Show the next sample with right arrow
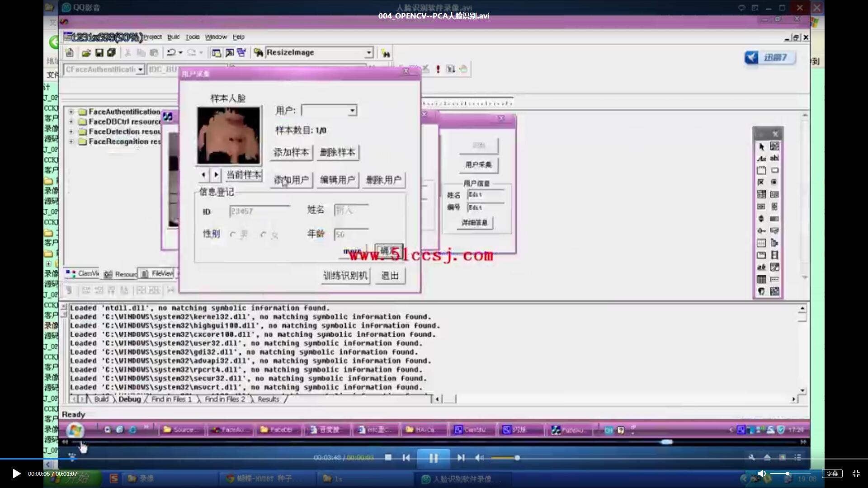Viewport: 868px width, 488px height. tap(216, 175)
